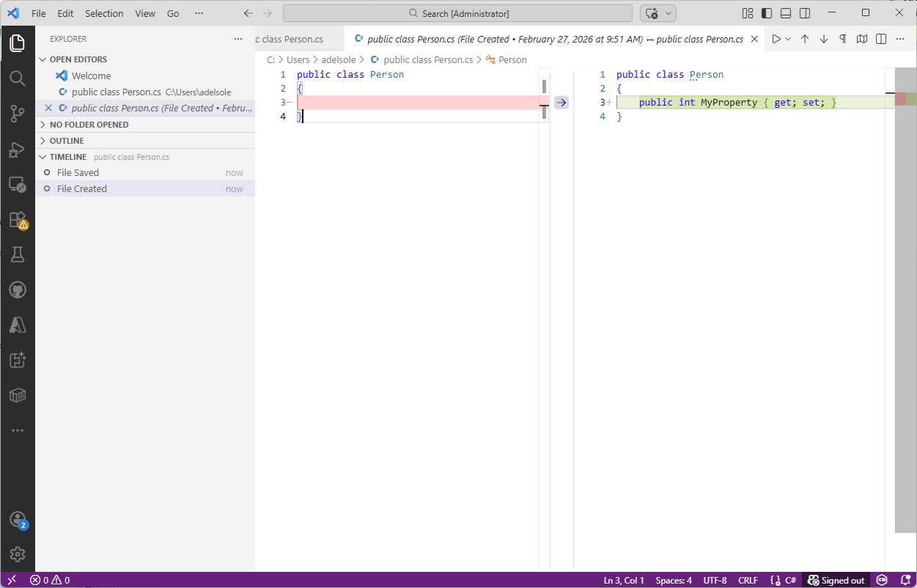Open the Explorer view in activity bar
This screenshot has height=588, width=917.
pos(18,43)
